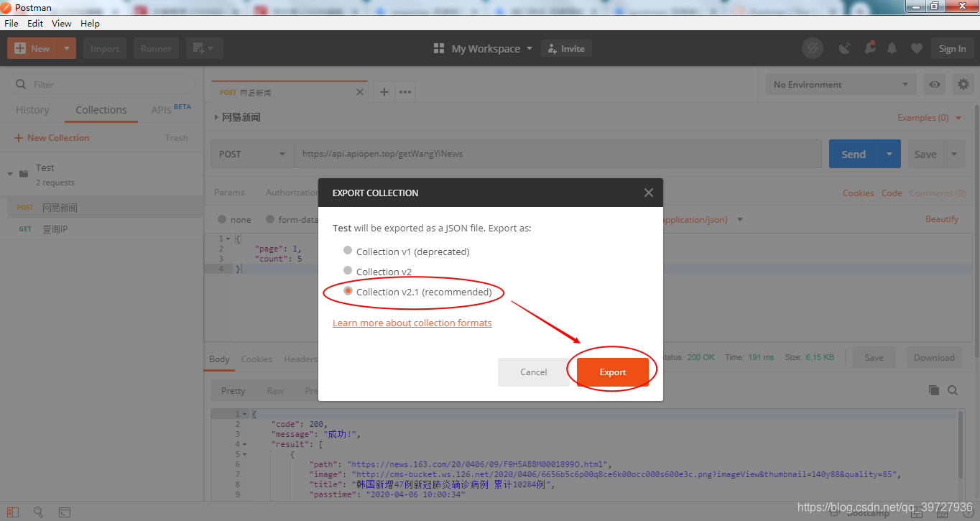Screen dimensions: 980x521
Task: Open the tab options ellipsis menu
Action: (x=405, y=92)
